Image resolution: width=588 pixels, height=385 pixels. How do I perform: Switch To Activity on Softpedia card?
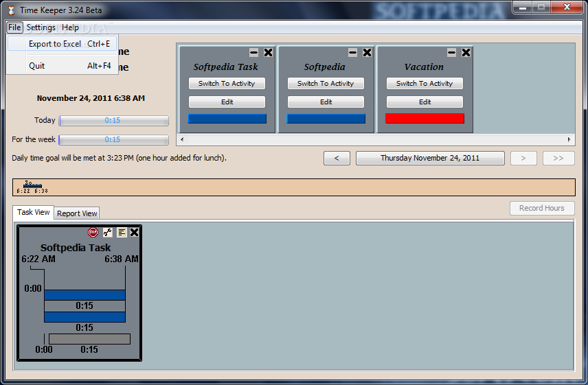326,84
